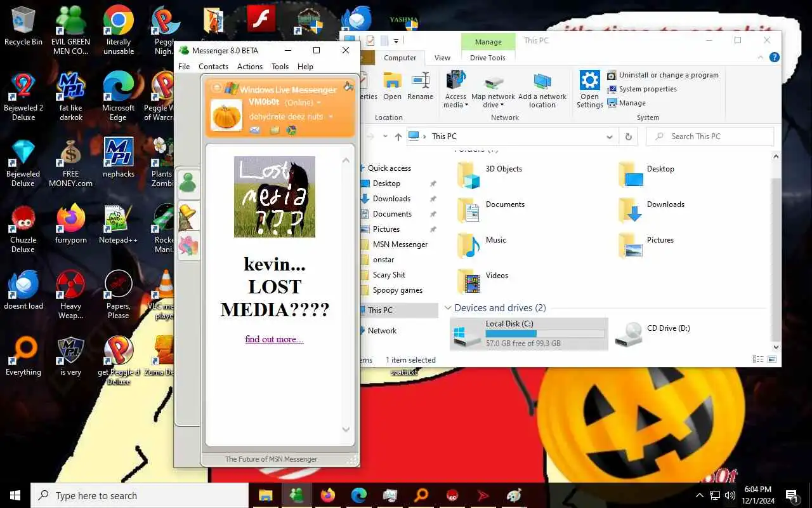The width and height of the screenshot is (812, 508).
Task: Open the Tools menu in Messenger
Action: [x=280, y=67]
